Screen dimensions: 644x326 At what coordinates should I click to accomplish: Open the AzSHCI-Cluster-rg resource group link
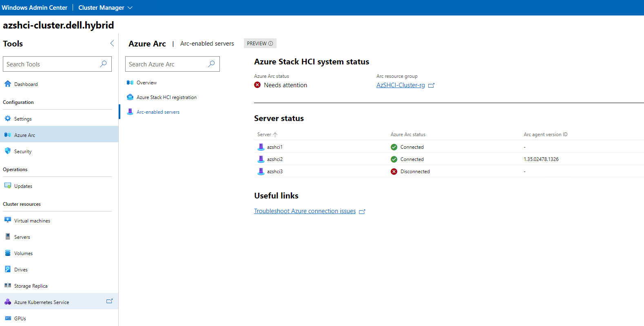click(x=401, y=85)
